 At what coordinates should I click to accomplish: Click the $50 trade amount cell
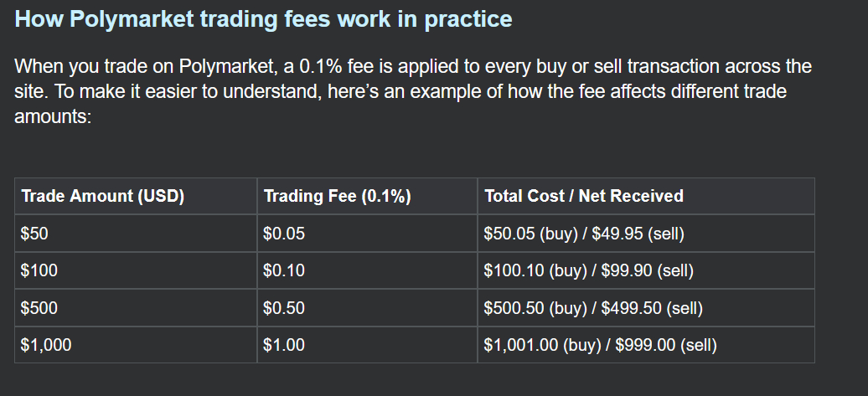pyautogui.click(x=35, y=234)
